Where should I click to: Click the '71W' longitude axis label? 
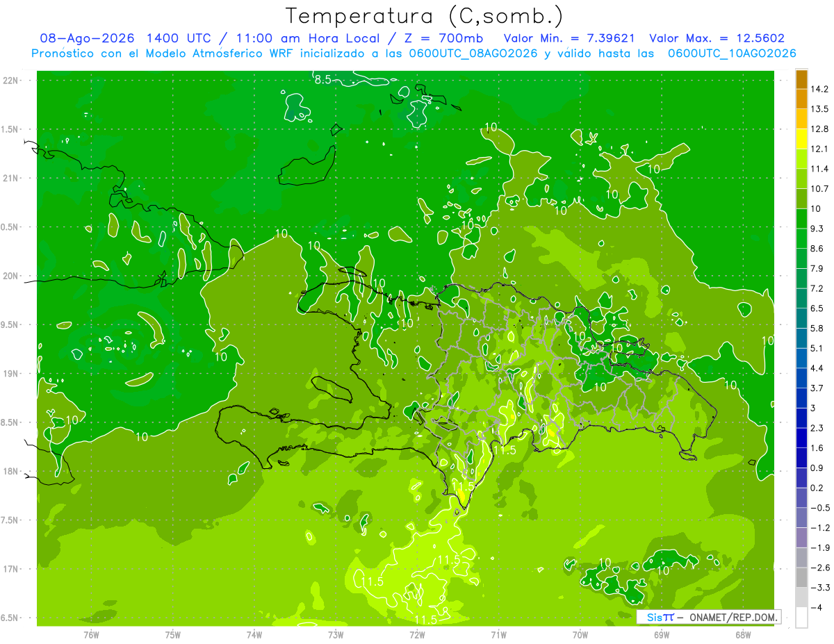click(498, 635)
